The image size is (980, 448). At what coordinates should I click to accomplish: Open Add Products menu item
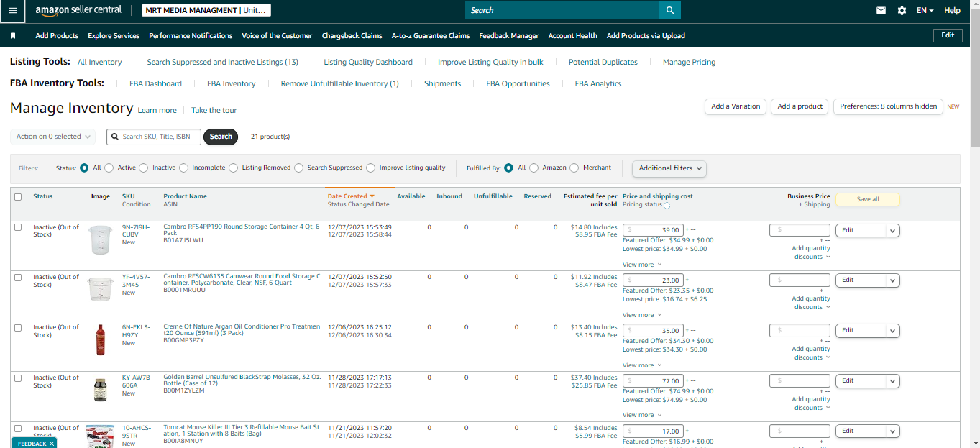[x=57, y=35]
